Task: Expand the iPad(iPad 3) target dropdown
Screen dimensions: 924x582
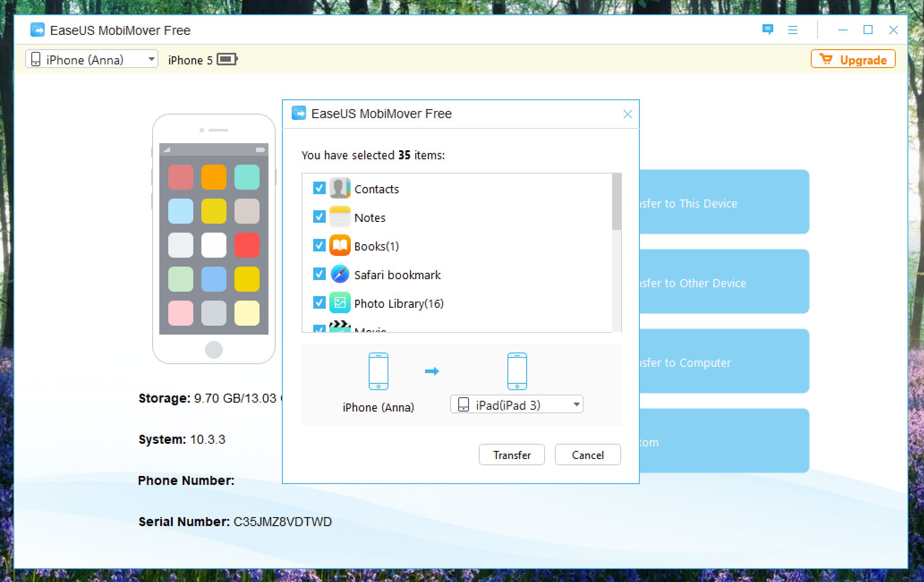Action: click(516, 404)
